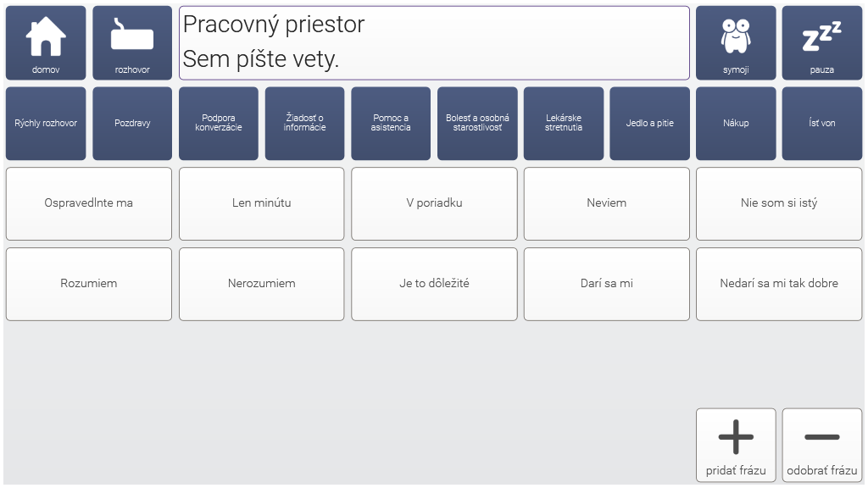This screenshot has width=868, height=488.
Task: Open Jedlo a pitie category
Action: point(650,124)
